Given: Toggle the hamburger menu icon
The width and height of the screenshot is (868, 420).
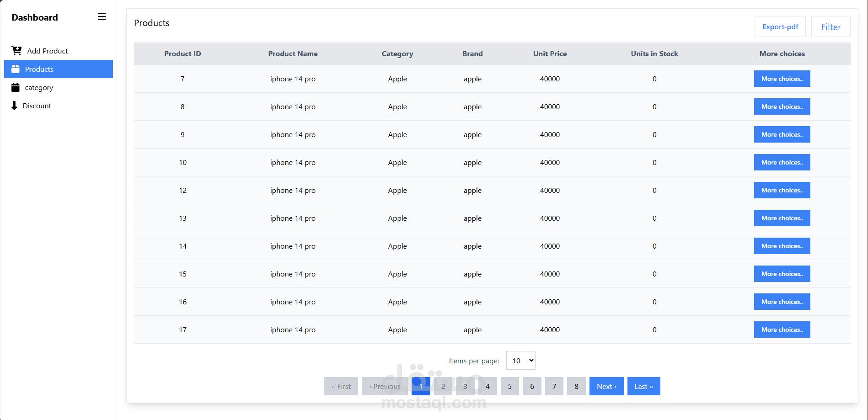Looking at the screenshot, I should click(102, 17).
